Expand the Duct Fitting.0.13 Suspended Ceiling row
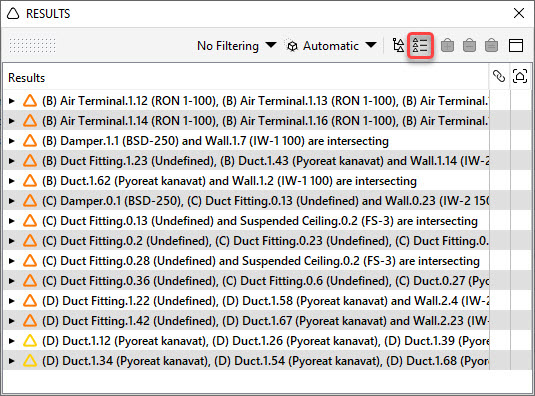This screenshot has height=396, width=535. [12, 221]
